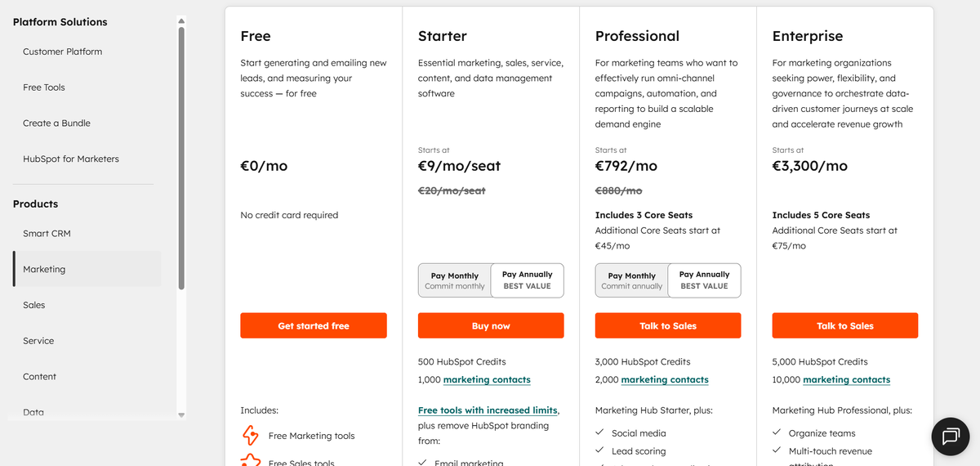Choose Pay Annually under Professional plan

(x=704, y=280)
